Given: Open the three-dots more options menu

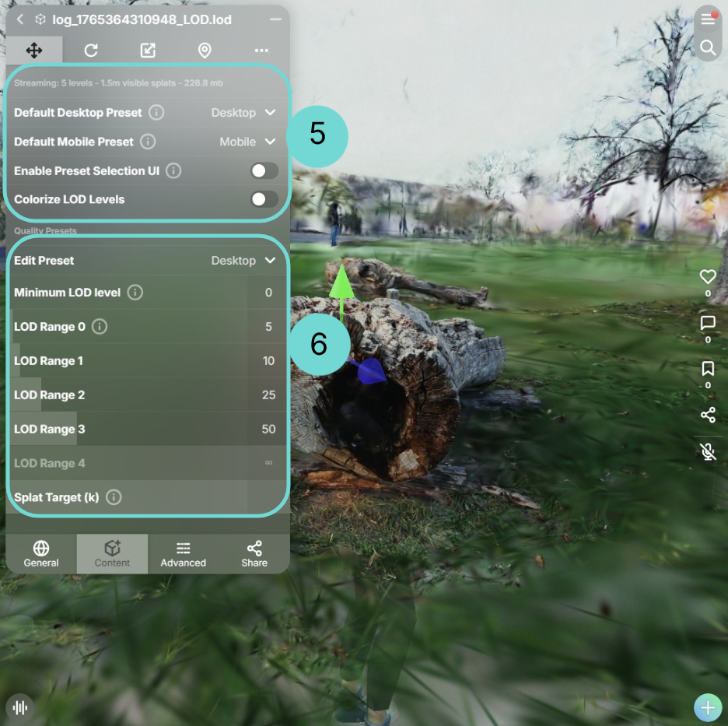Looking at the screenshot, I should 261,51.
